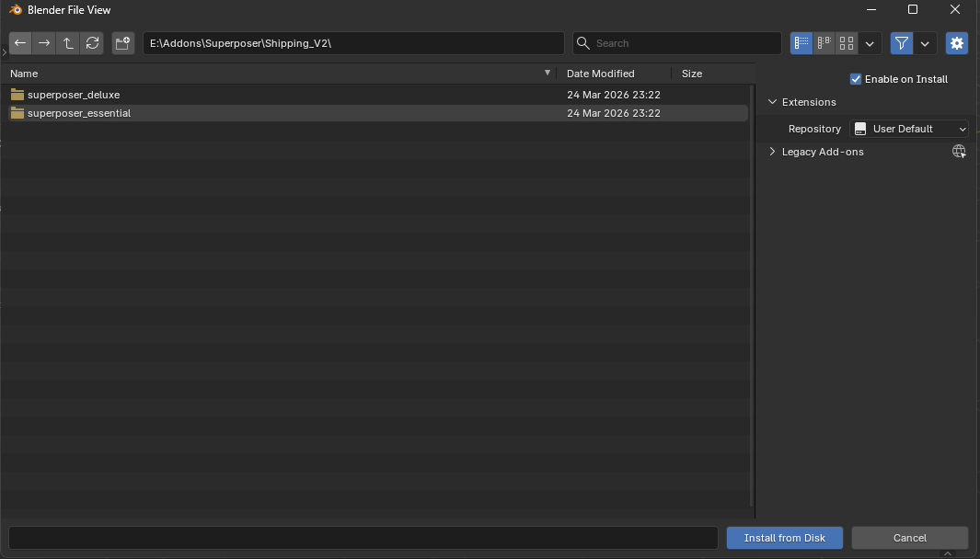Click the folder icon of superposer_deluxe
Screen dimensions: 980x559
point(17,95)
